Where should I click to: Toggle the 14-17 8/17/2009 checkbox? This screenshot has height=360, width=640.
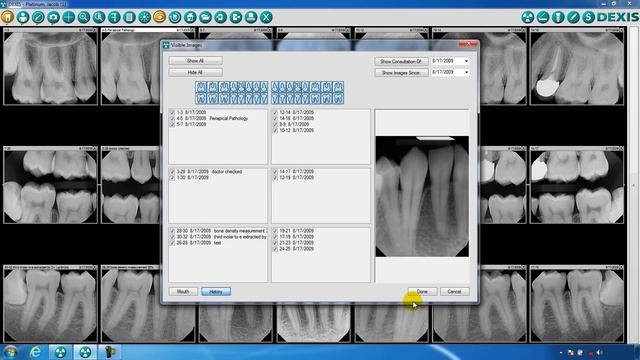coord(275,172)
